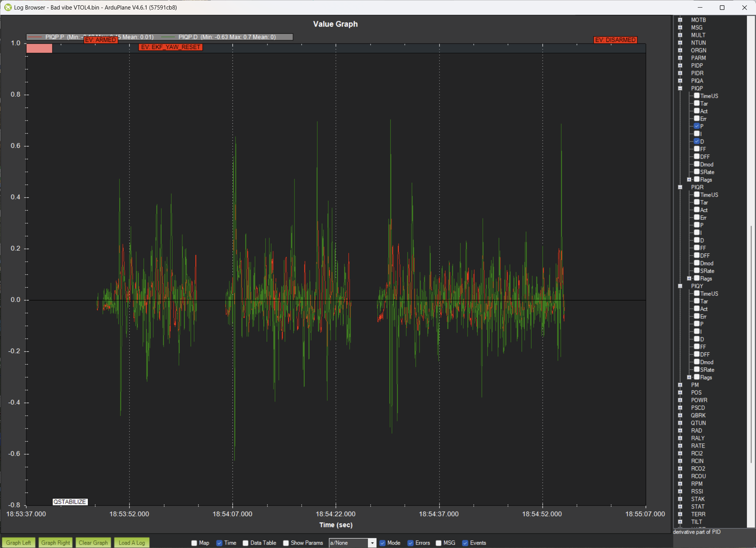This screenshot has width=756, height=548.
Task: Click the Graph Left button
Action: tap(19, 543)
